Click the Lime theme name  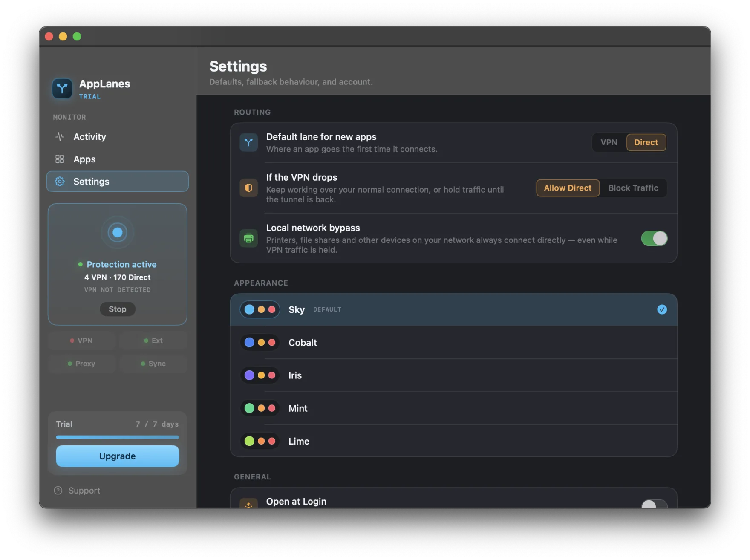tap(299, 441)
